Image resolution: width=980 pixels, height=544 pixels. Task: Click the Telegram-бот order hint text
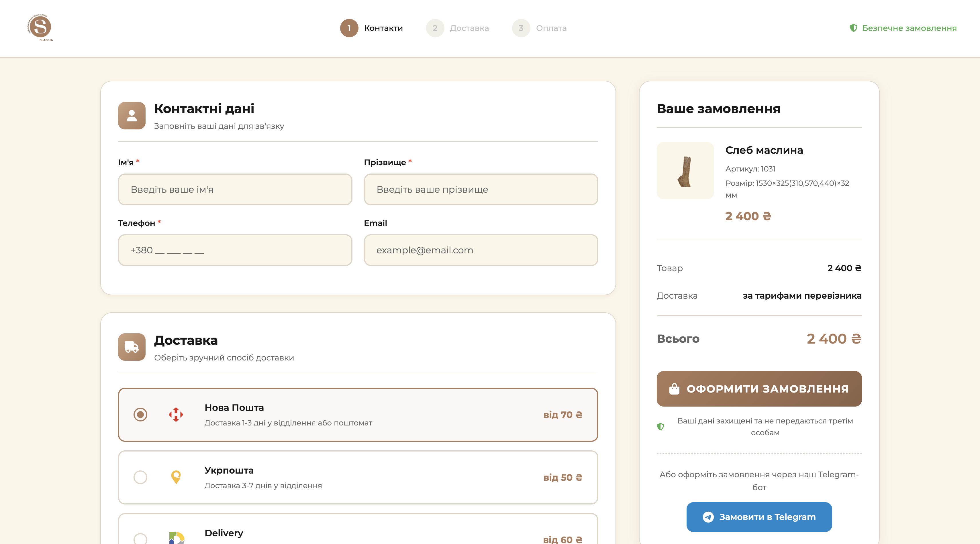[759, 481]
